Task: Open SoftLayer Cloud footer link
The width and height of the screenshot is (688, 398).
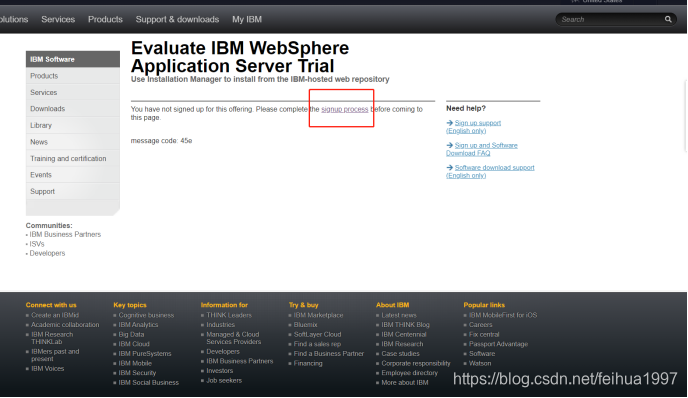Action: [317, 334]
